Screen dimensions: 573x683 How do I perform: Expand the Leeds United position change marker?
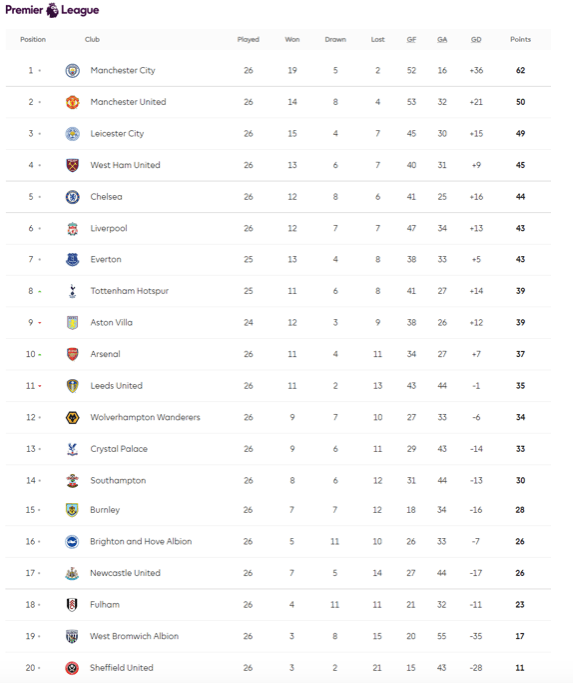pyautogui.click(x=40, y=386)
